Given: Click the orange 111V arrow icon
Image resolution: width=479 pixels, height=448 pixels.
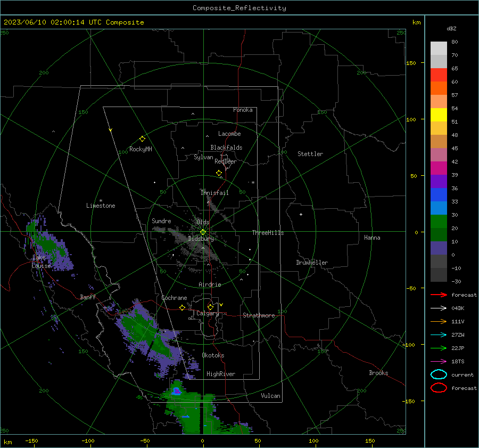Looking at the screenshot, I should coord(439,321).
